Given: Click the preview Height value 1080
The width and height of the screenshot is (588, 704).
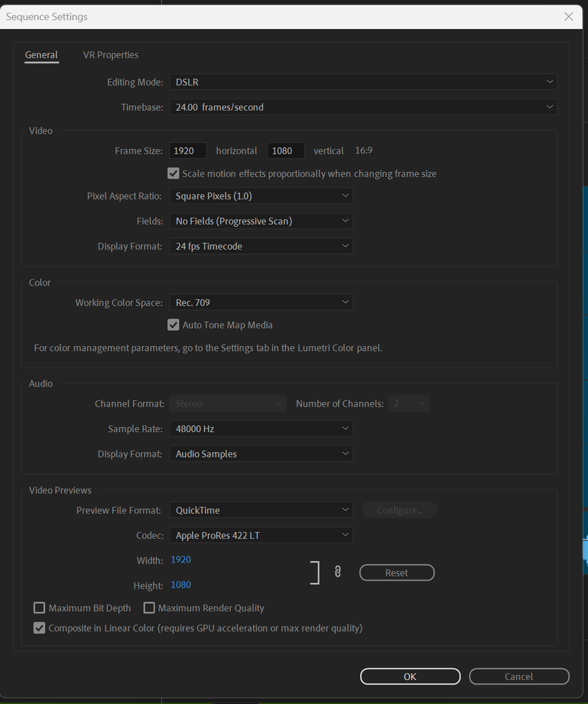Looking at the screenshot, I should (181, 585).
